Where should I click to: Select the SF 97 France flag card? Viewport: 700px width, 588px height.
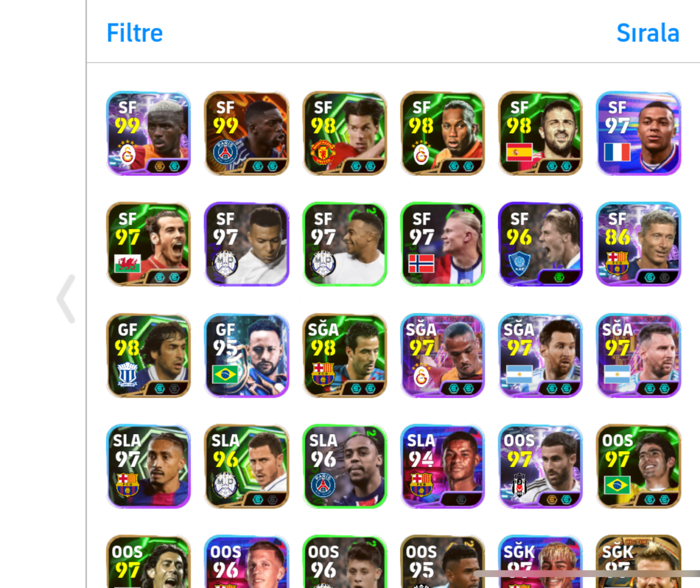[x=638, y=133]
